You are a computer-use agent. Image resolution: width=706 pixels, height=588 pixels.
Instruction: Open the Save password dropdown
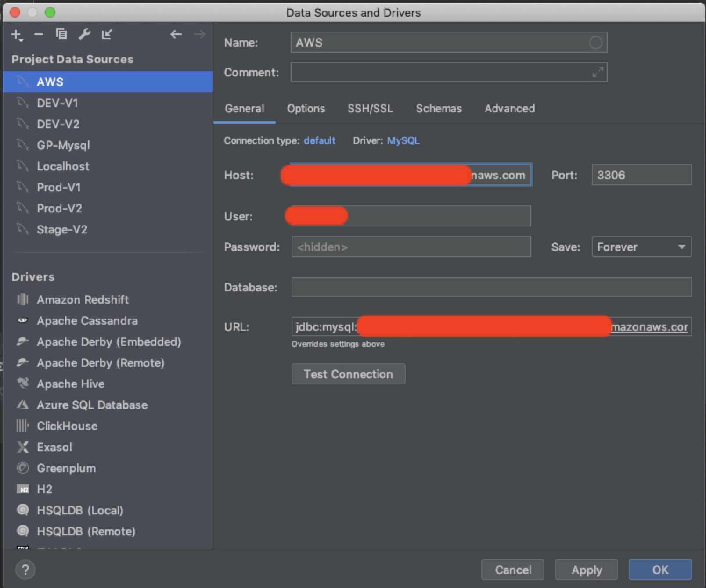(x=641, y=247)
